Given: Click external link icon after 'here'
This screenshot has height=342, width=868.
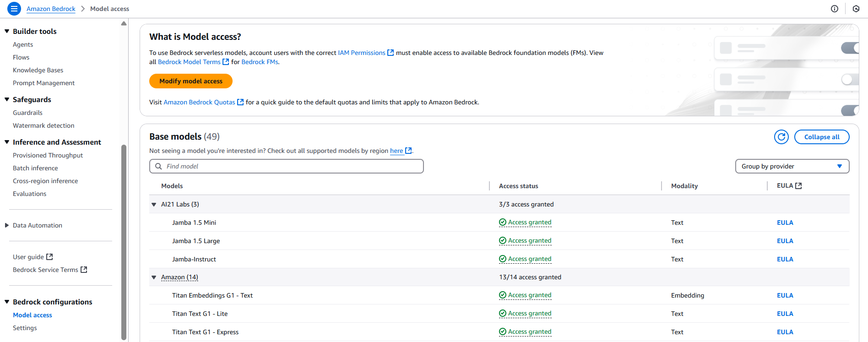Looking at the screenshot, I should 408,151.
